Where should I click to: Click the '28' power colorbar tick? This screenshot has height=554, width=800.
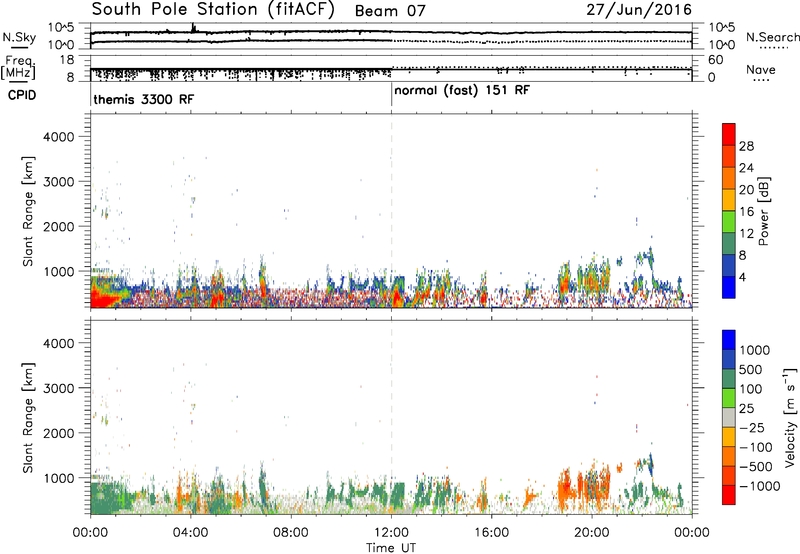pos(746,146)
